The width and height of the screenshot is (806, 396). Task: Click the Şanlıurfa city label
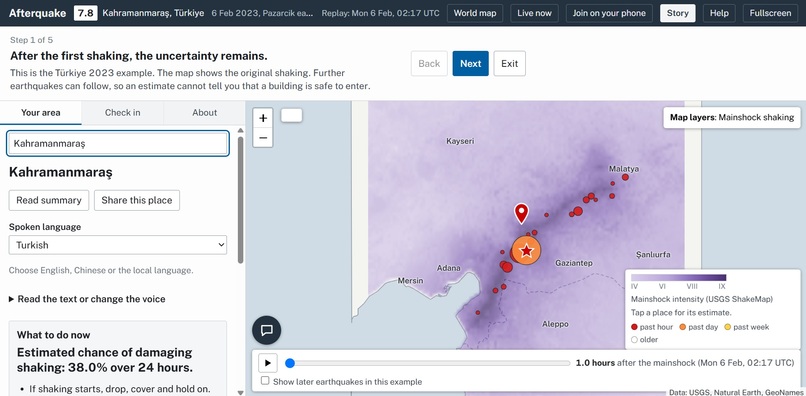tap(653, 255)
